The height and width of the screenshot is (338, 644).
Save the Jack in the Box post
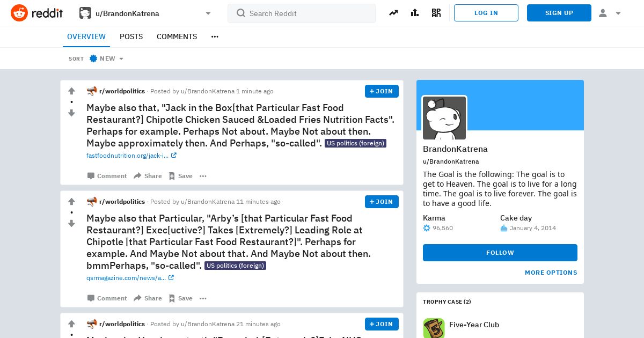coord(180,176)
